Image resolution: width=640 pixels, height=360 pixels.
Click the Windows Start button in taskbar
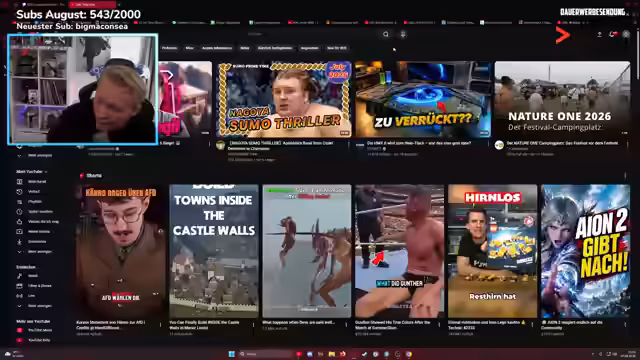tap(231, 354)
